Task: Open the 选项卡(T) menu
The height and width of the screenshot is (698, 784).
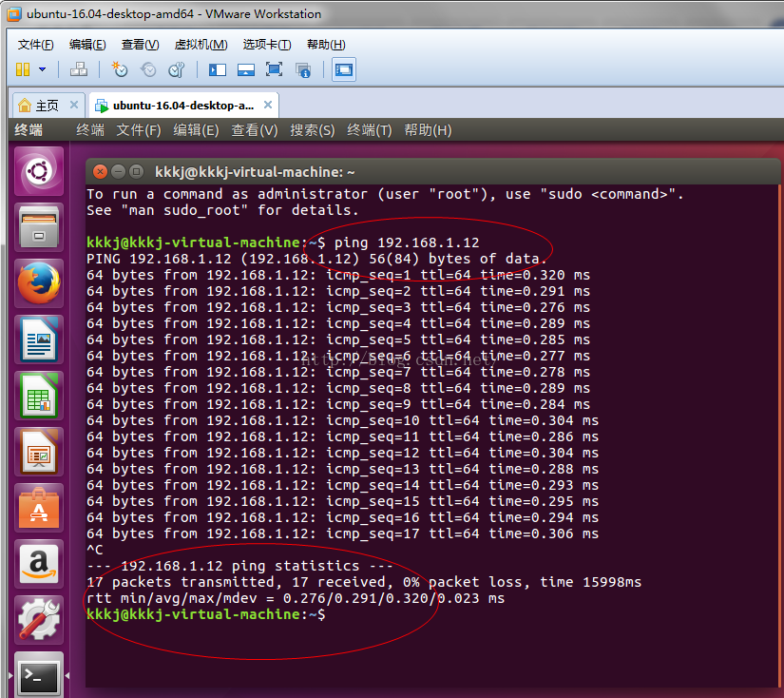Action: [x=267, y=45]
